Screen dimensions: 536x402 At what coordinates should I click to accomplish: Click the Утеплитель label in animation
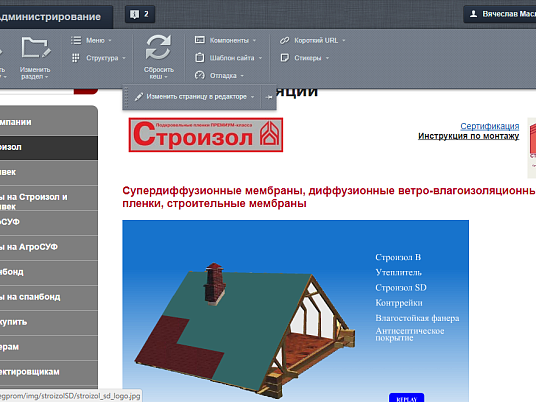click(x=398, y=272)
